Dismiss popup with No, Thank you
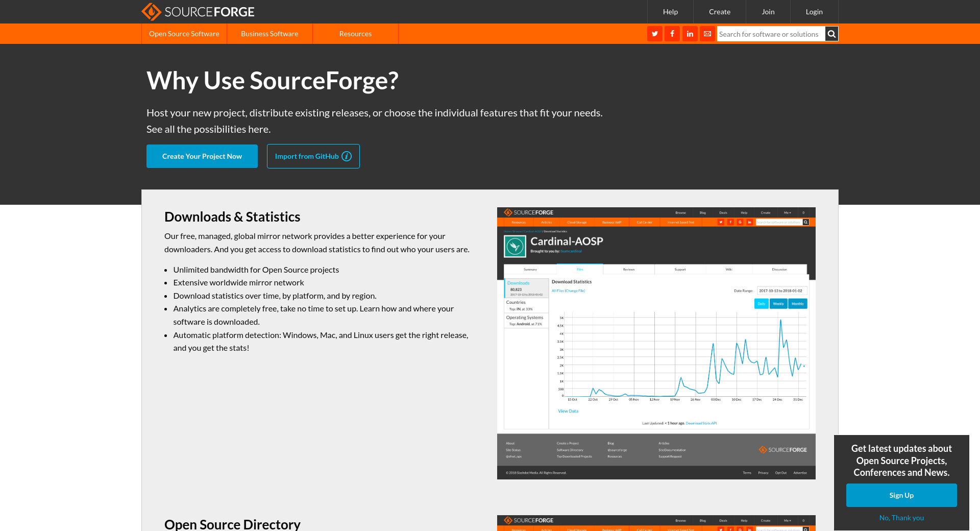The height and width of the screenshot is (531, 980). (x=901, y=518)
